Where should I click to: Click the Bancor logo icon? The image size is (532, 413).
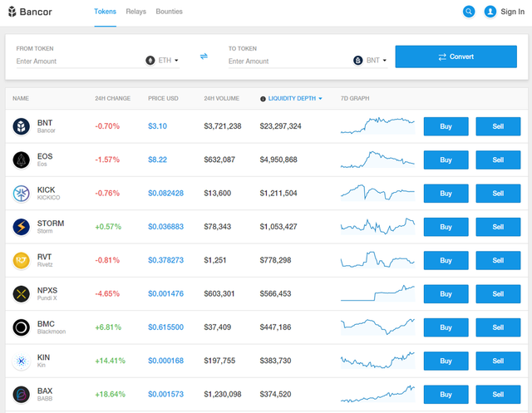coord(12,12)
